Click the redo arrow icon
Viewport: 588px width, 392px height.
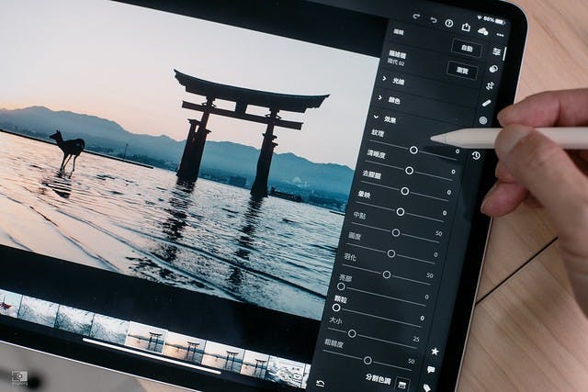pos(416,17)
